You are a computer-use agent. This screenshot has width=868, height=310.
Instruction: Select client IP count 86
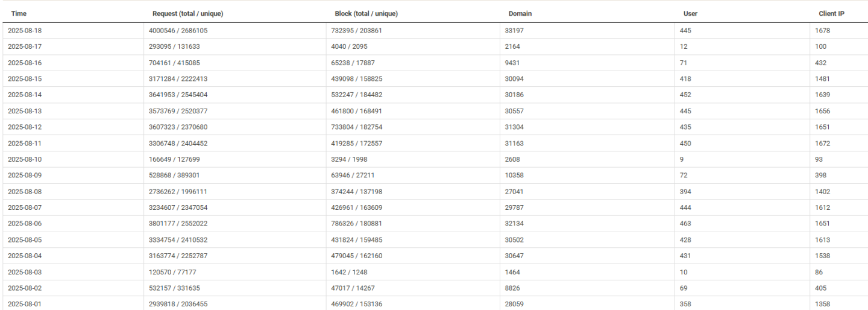point(819,272)
